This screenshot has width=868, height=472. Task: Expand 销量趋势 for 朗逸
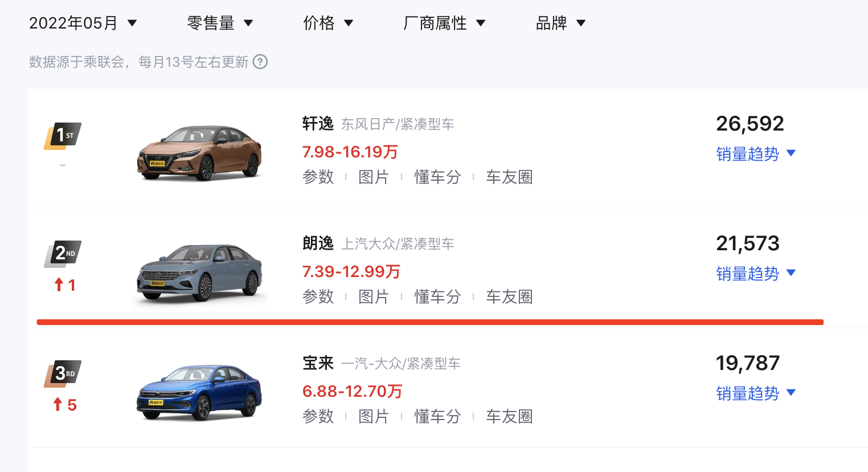755,274
